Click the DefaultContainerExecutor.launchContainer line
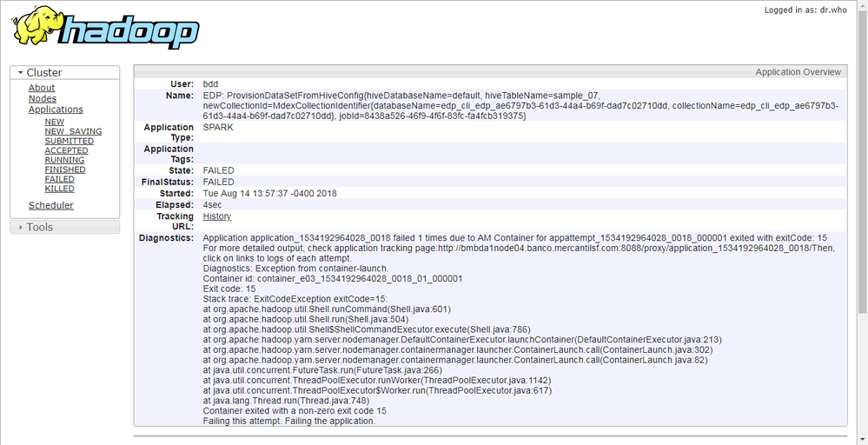The height and width of the screenshot is (445, 868). point(462,339)
